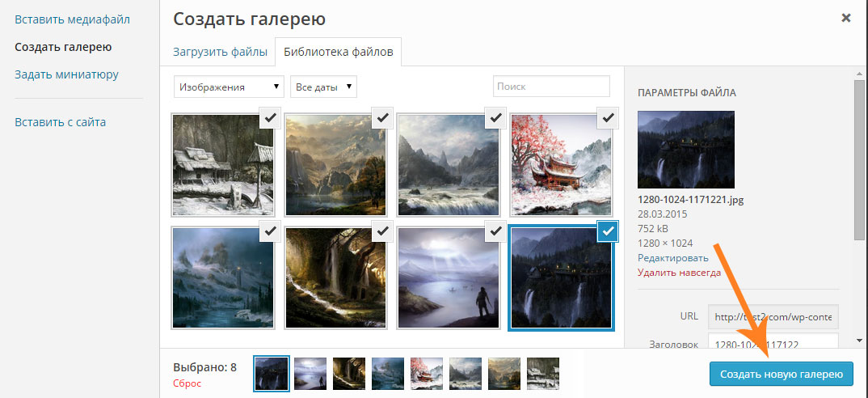Select the snowy hut thumbnail in grid
The image size is (868, 398).
click(223, 165)
